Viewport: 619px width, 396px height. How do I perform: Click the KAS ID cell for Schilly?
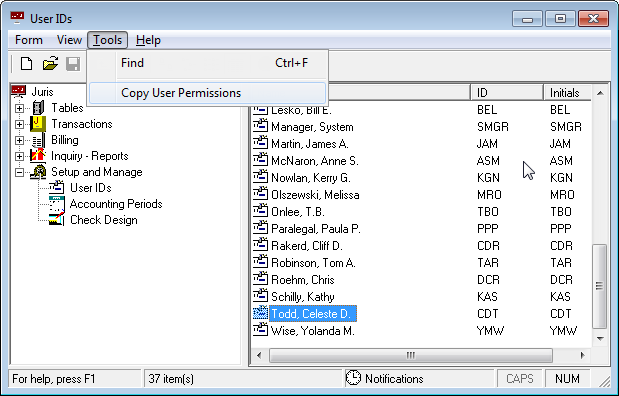(487, 297)
